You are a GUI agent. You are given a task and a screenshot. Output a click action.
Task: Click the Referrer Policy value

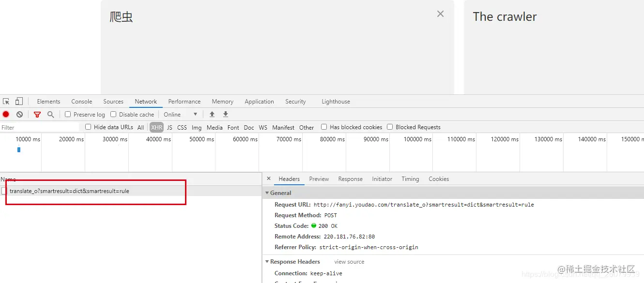tap(368, 247)
